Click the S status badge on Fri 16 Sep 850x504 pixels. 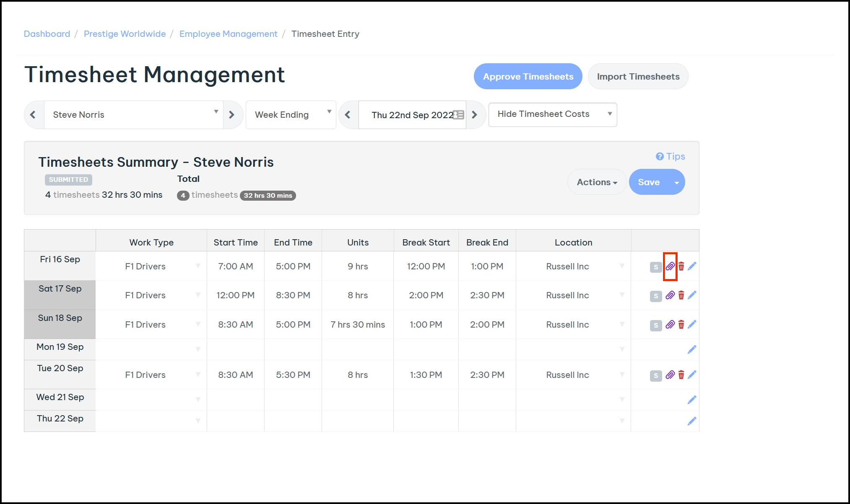(x=655, y=267)
